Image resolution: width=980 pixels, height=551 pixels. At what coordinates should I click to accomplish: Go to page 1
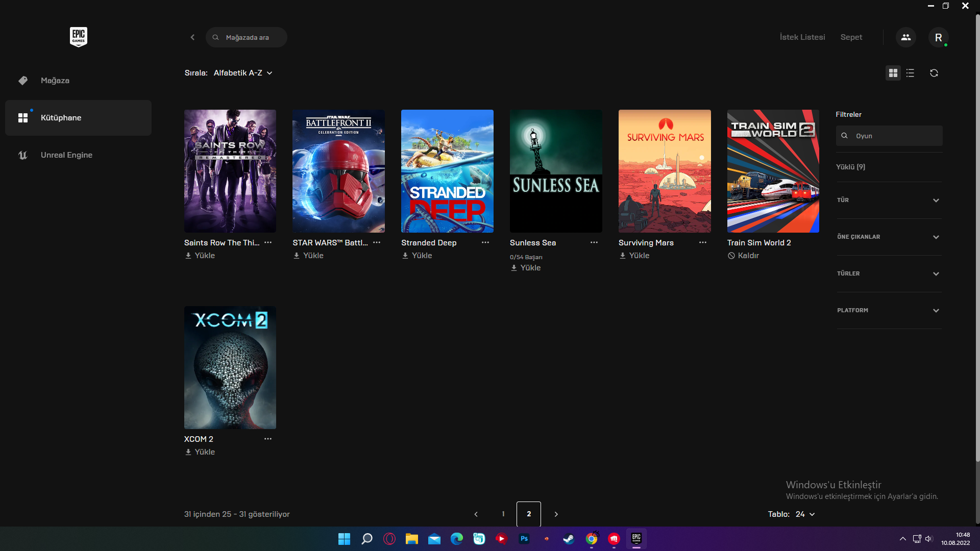coord(503,514)
